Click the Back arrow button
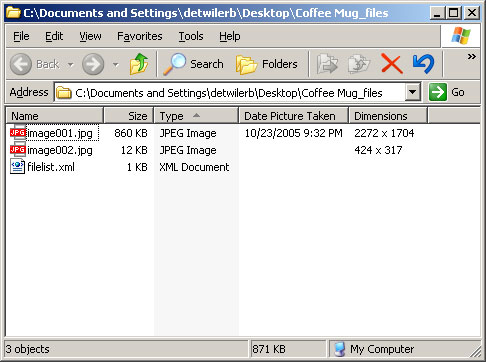The width and height of the screenshot is (486, 362). point(21,64)
